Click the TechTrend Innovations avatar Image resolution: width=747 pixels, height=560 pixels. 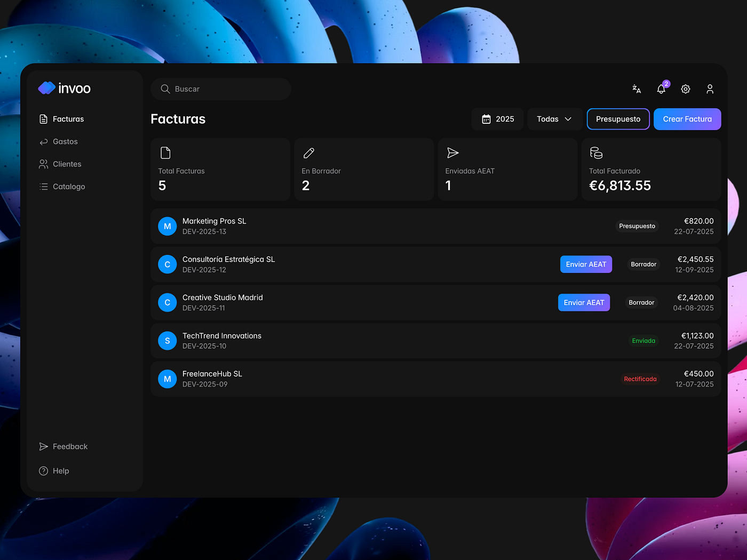(168, 341)
